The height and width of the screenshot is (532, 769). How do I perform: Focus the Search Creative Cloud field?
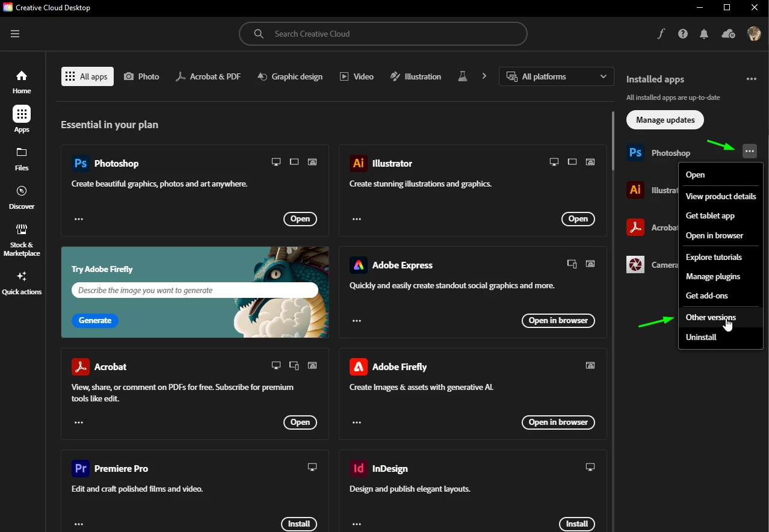point(383,34)
